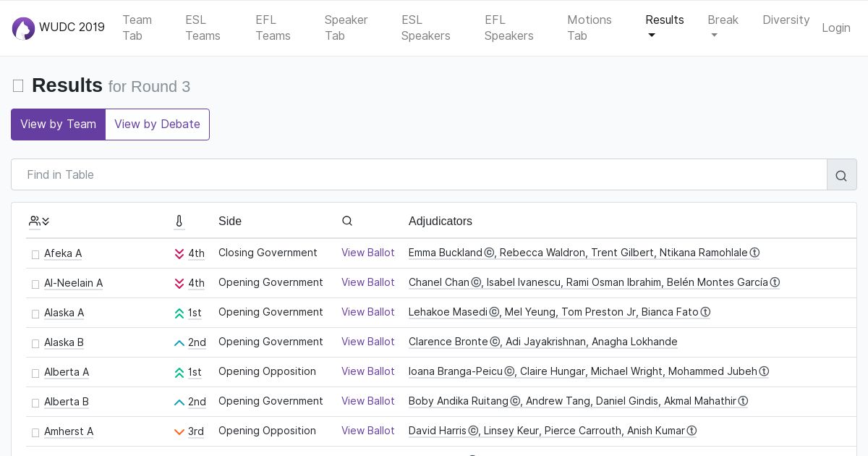Screen dimensions: 868x456
Task: Sort by the result thermometer column icon
Action: (179, 221)
